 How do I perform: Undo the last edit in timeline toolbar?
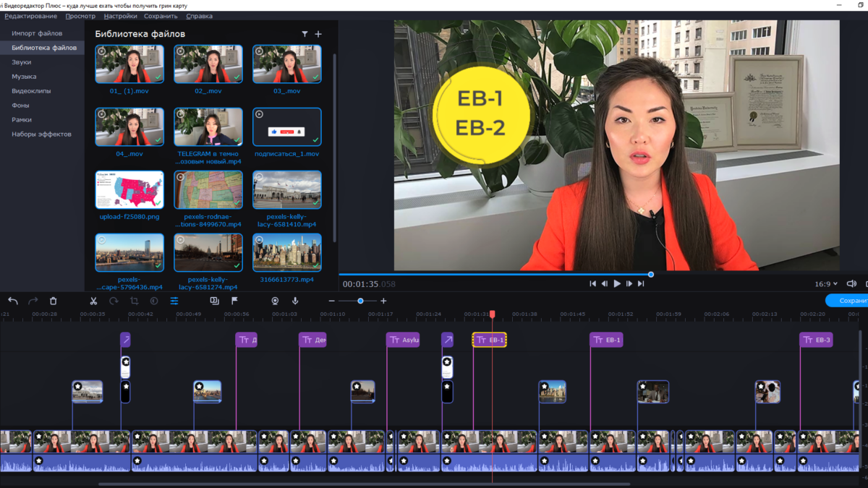[x=13, y=301]
